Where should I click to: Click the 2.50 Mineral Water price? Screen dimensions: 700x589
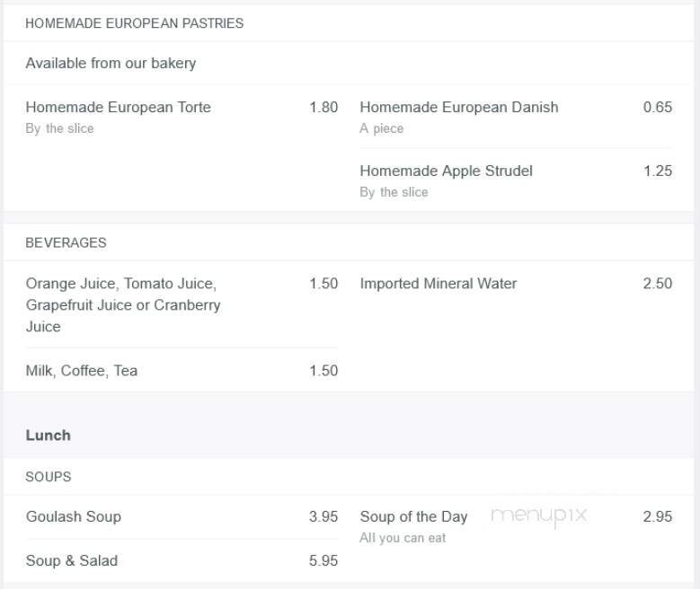[x=657, y=284]
